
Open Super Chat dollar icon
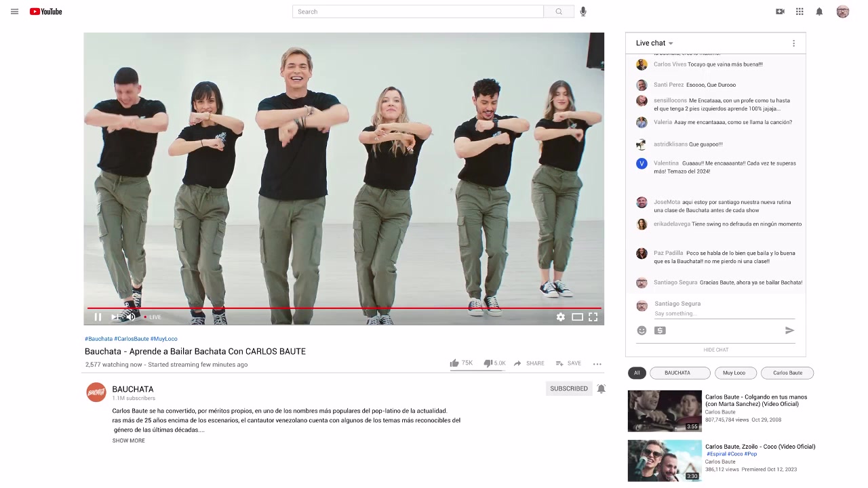660,330
